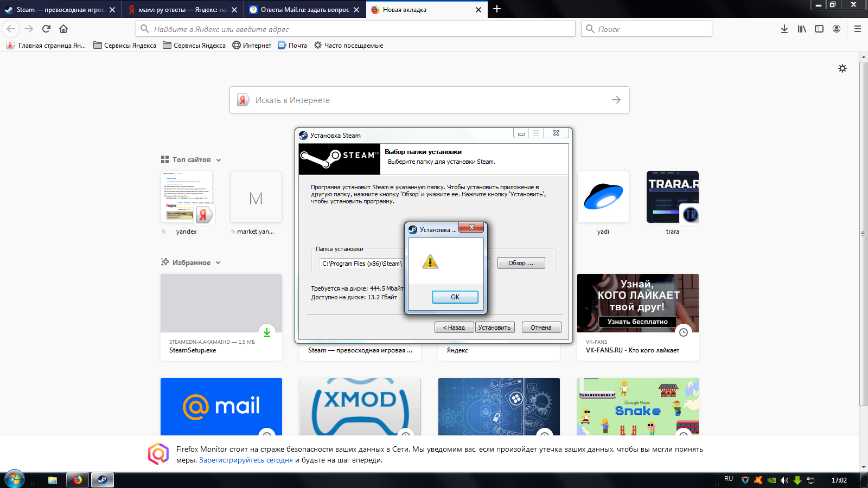
Task: Click the volume speaker tray icon
Action: tap(784, 480)
